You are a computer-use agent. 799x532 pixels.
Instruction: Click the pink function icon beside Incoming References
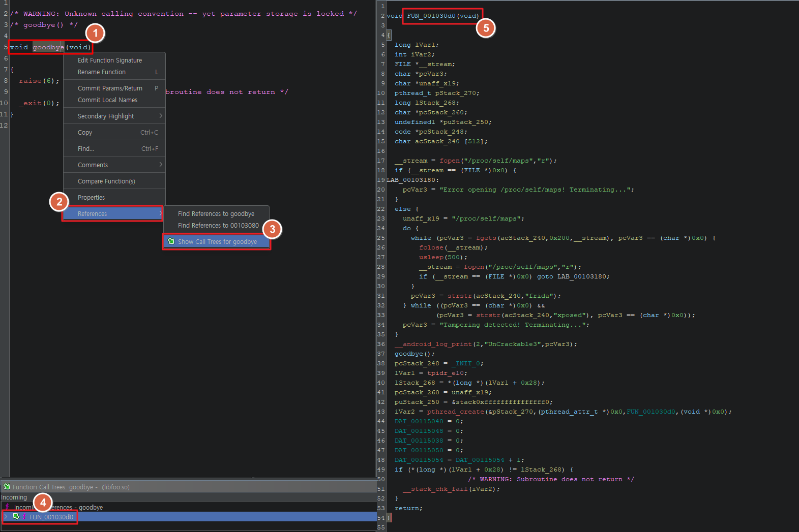click(7, 507)
